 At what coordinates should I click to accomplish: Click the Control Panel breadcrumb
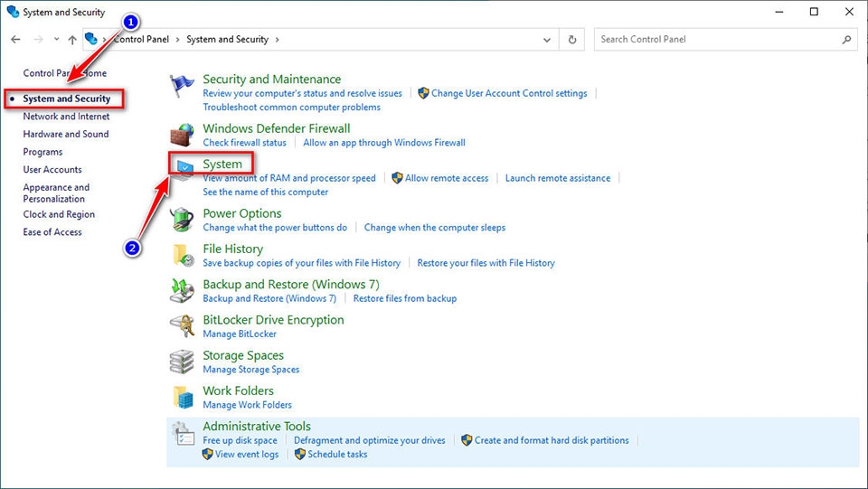[x=142, y=39]
